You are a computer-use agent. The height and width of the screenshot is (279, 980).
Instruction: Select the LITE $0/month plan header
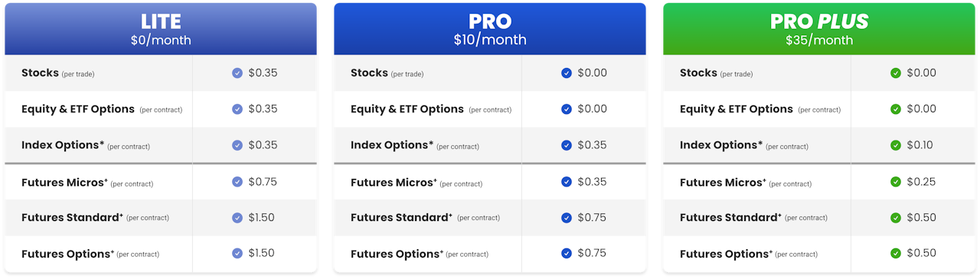[x=161, y=29]
